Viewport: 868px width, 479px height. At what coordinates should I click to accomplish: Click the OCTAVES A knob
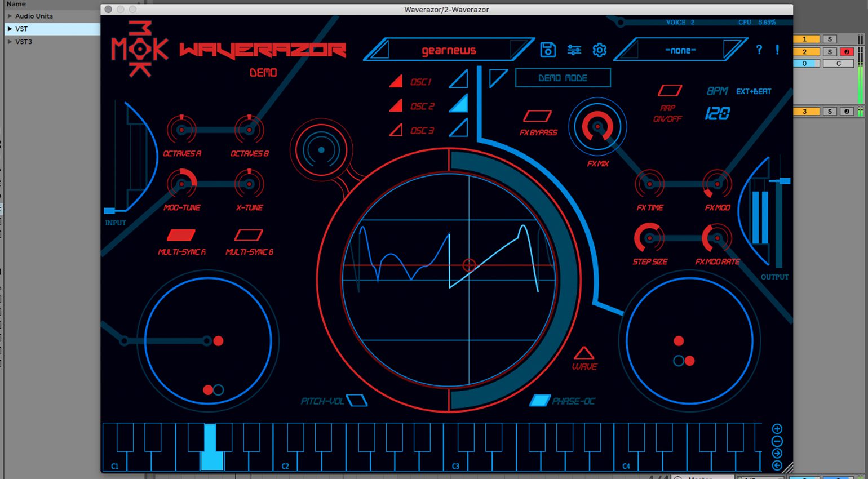(x=181, y=130)
